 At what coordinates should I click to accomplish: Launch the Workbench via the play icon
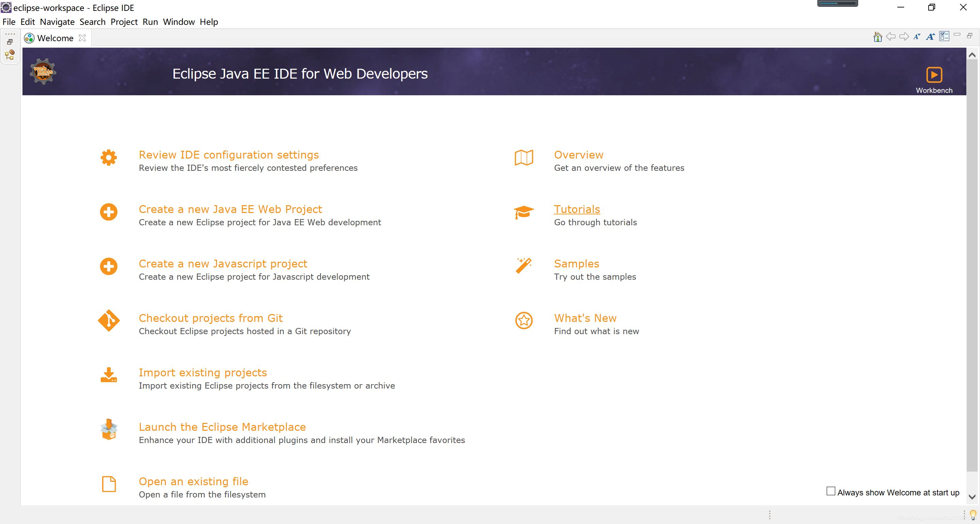click(x=934, y=75)
